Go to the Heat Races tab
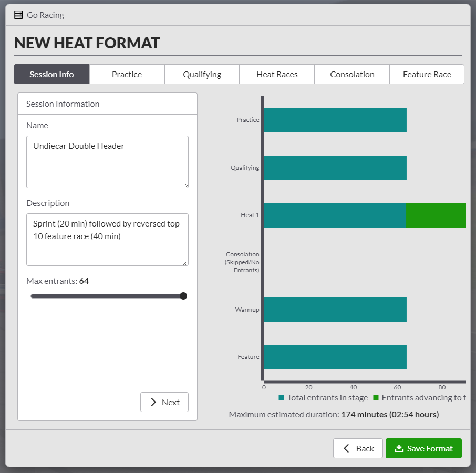The image size is (476, 473). coord(277,74)
